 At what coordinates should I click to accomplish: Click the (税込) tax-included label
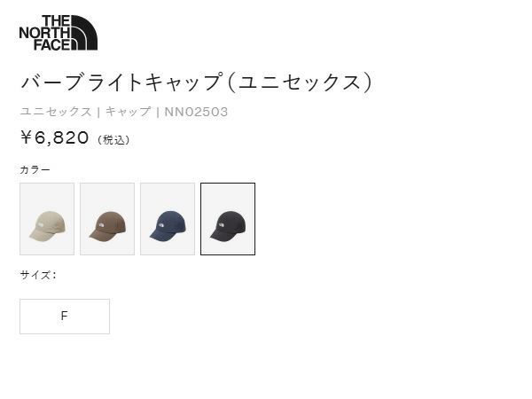113,139
